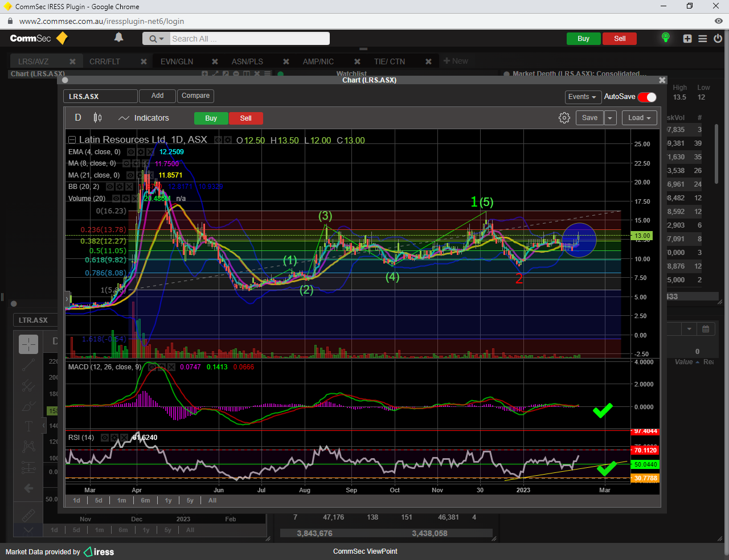729x560 pixels.
Task: Open settings gear for EMA (4, close, 0)
Action: 141,152
